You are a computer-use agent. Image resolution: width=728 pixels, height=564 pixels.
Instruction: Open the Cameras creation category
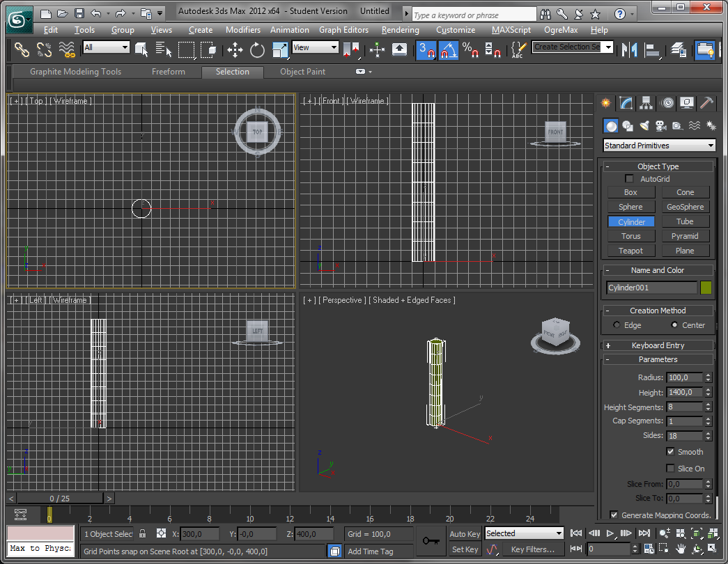[x=660, y=126]
